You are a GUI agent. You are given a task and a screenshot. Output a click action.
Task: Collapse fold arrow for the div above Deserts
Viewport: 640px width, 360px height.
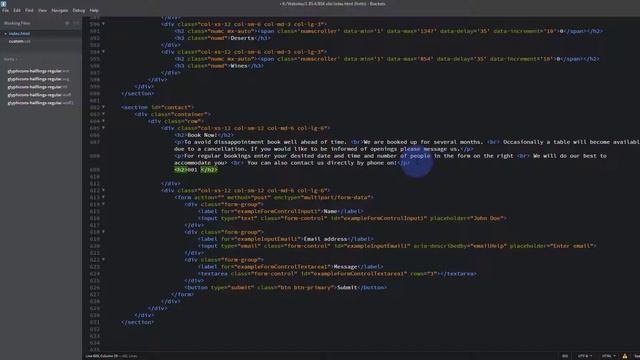point(103,24)
